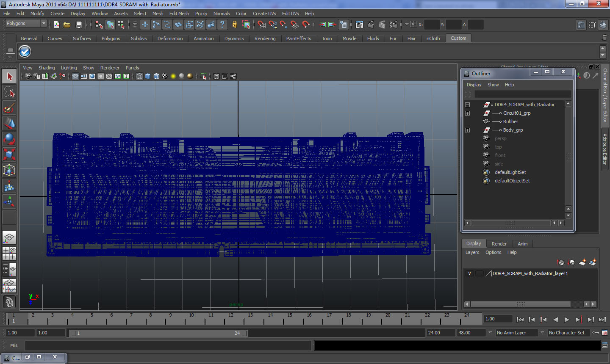Screen dimensions: 610x364
Task: Click the time range slider bar
Action: coord(159,333)
